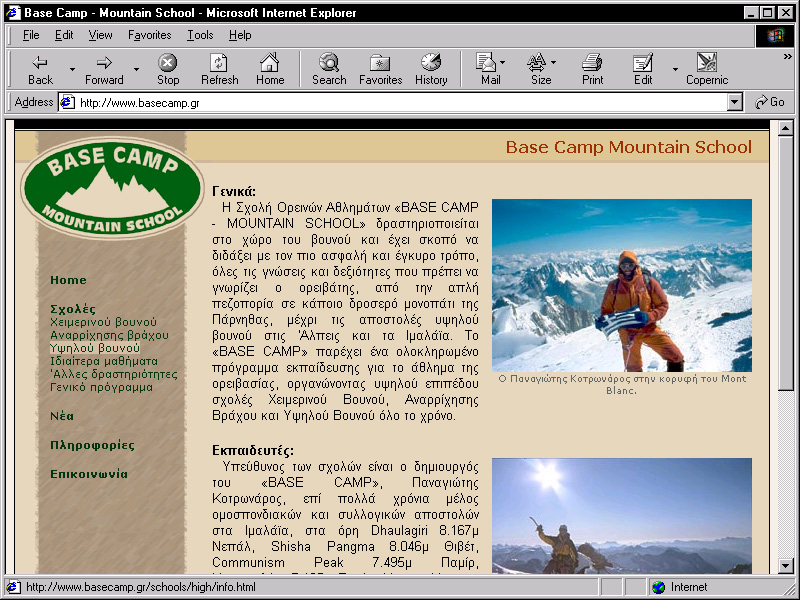Open the Υψηλού βουνού link
The width and height of the screenshot is (800, 600).
95,348
